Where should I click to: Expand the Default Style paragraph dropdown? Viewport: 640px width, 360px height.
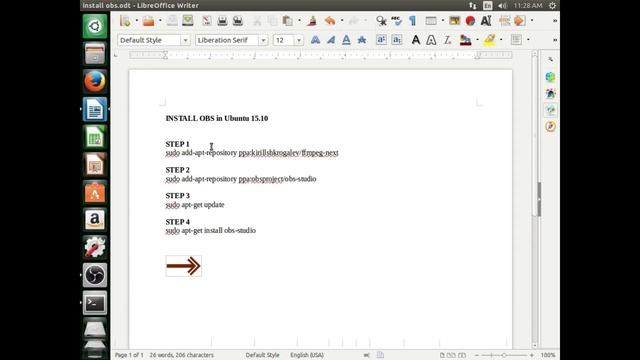tap(185, 40)
